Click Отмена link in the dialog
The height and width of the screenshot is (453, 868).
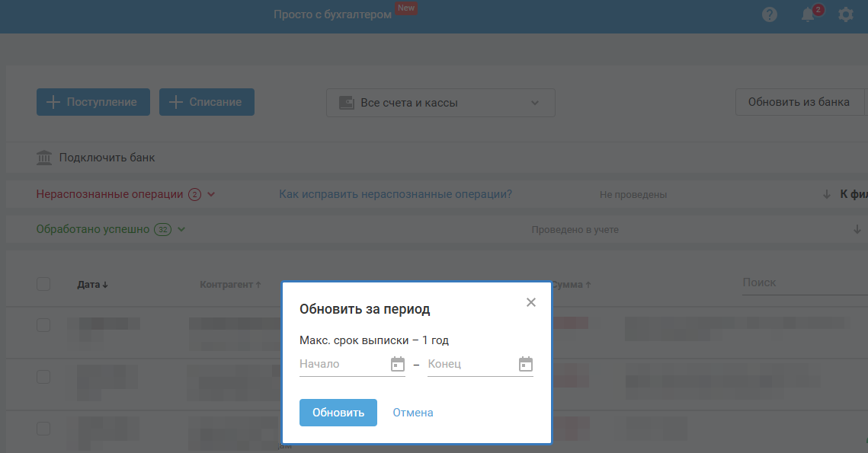click(x=413, y=413)
